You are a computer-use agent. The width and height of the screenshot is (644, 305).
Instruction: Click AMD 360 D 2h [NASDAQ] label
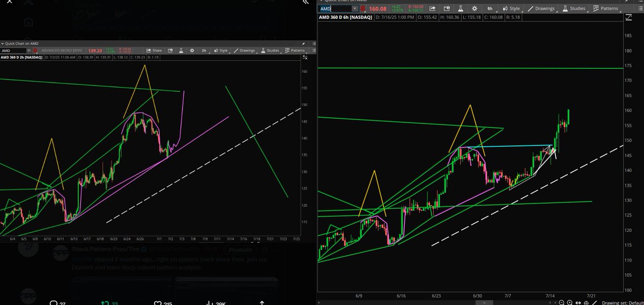[x=21, y=57]
